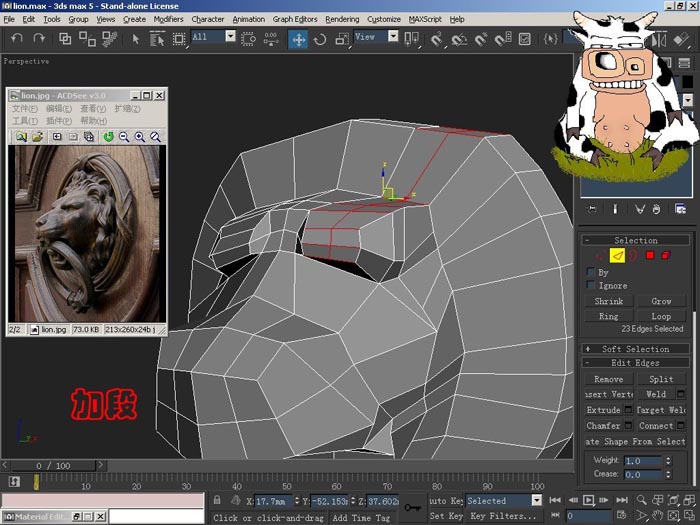
Task: Open the MAXScript menu
Action: pos(425,19)
